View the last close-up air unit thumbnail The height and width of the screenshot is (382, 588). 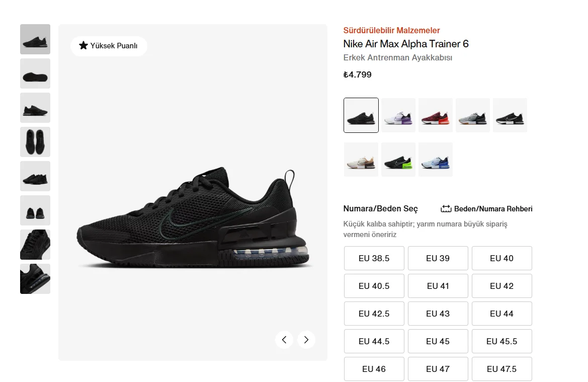[x=35, y=279]
